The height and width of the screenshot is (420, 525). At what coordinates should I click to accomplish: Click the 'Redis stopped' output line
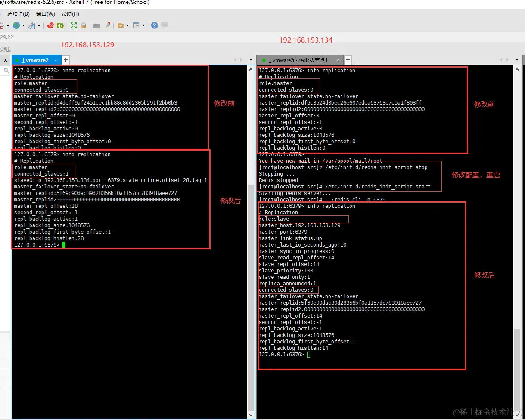(278, 180)
